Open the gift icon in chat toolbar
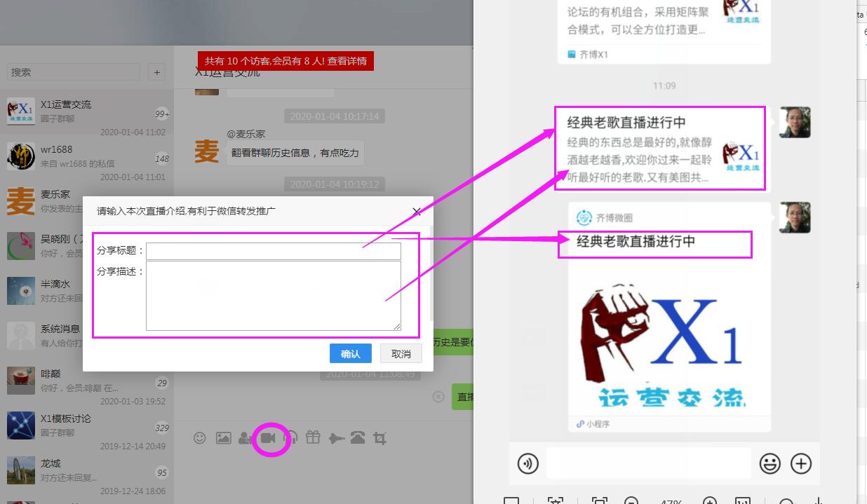The image size is (867, 504). click(x=313, y=438)
